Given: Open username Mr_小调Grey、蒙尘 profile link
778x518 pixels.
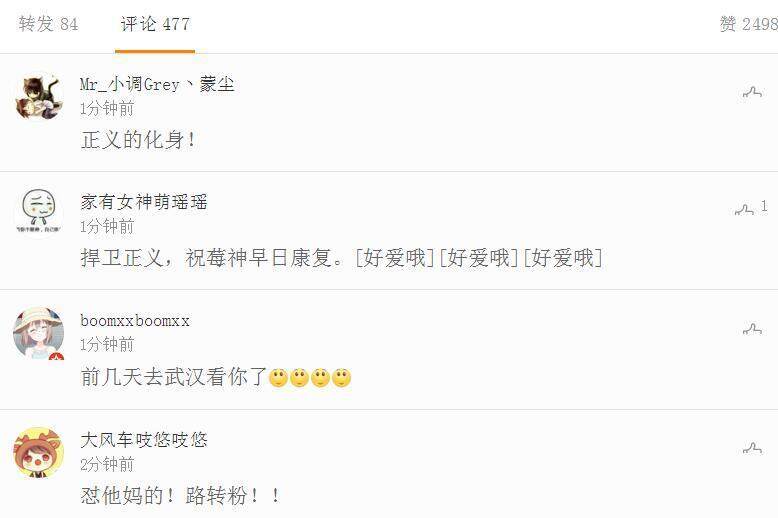Looking at the screenshot, I should (157, 84).
